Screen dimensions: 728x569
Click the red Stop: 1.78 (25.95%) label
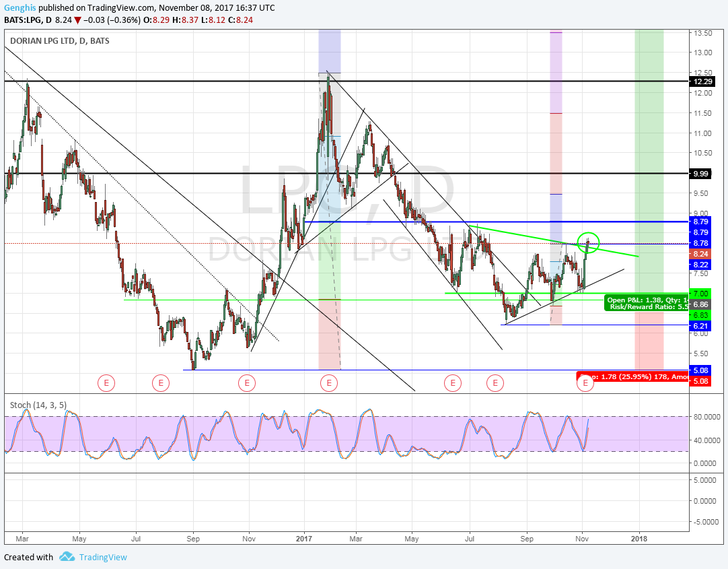633,376
